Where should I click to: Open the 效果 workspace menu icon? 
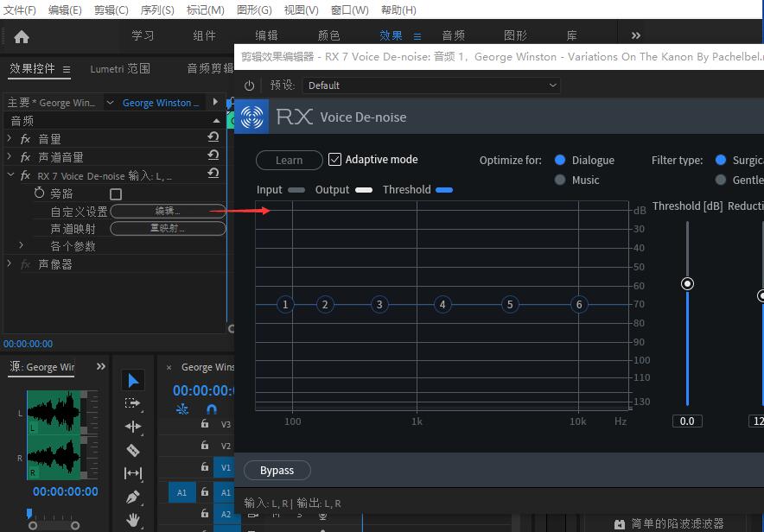(x=417, y=36)
